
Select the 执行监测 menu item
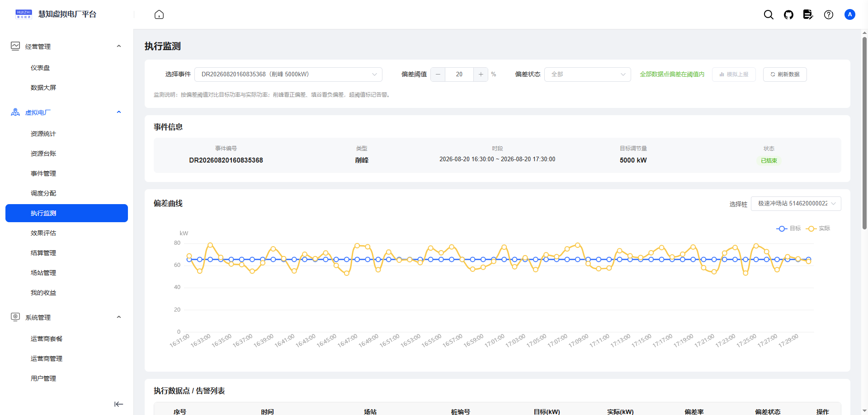tap(66, 213)
